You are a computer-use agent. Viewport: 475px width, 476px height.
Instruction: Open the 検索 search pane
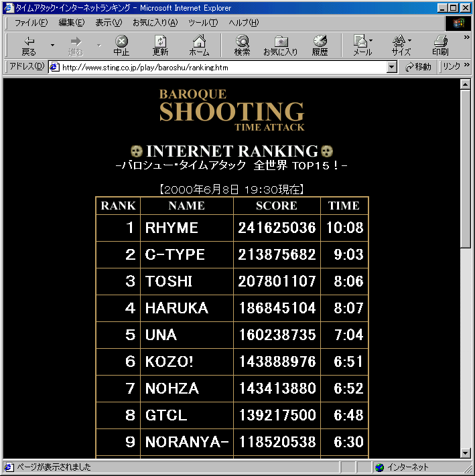242,46
